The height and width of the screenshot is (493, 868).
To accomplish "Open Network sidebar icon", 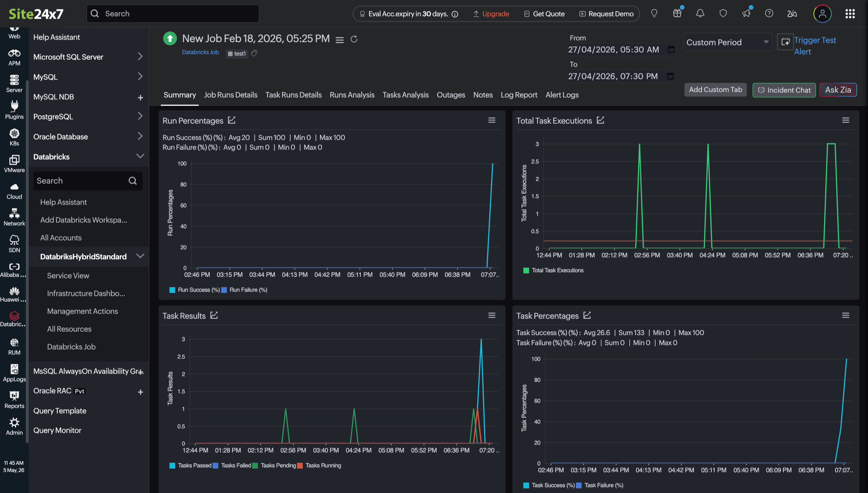I will pos(14,218).
